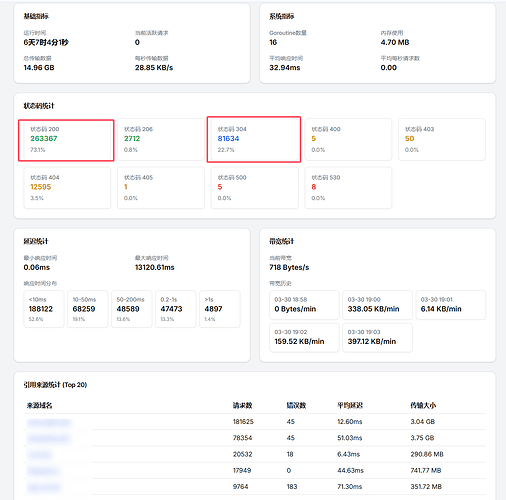Screen dimensions: 506x500
Task: Select the >1s latency bucket
Action: pos(220,309)
